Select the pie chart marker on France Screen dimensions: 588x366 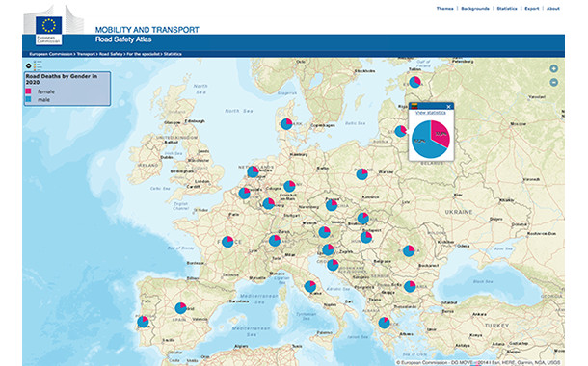tap(227, 242)
